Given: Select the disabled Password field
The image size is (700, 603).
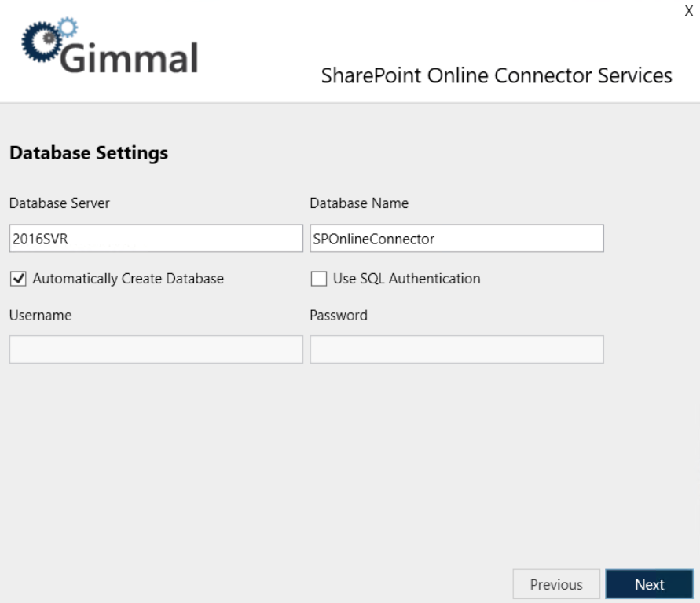Looking at the screenshot, I should click(x=456, y=349).
